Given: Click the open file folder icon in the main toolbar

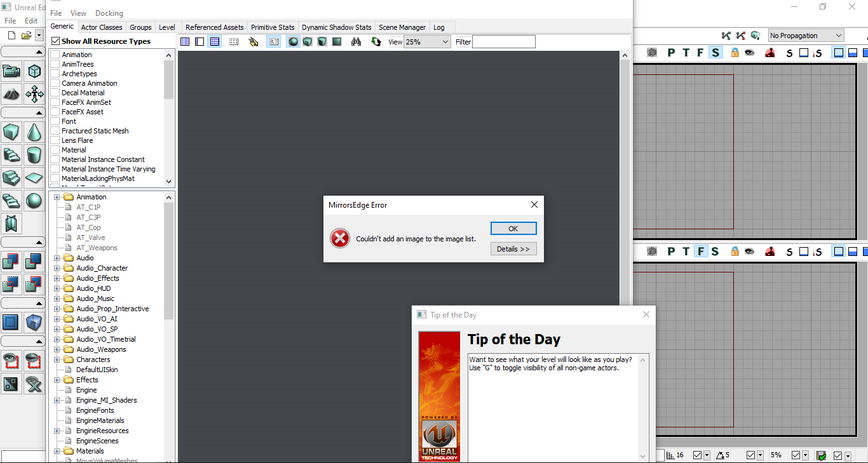Looking at the screenshot, I should 26,36.
